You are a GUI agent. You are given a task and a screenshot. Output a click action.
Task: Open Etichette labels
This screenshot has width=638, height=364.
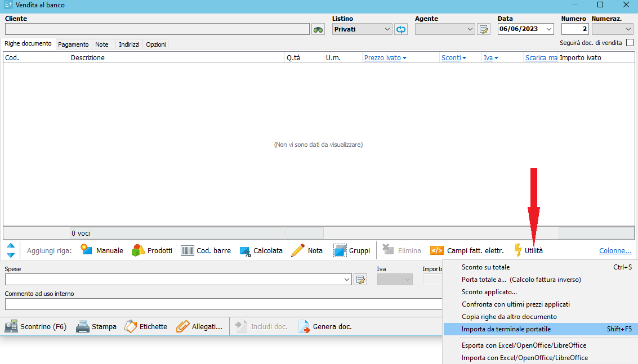click(146, 326)
